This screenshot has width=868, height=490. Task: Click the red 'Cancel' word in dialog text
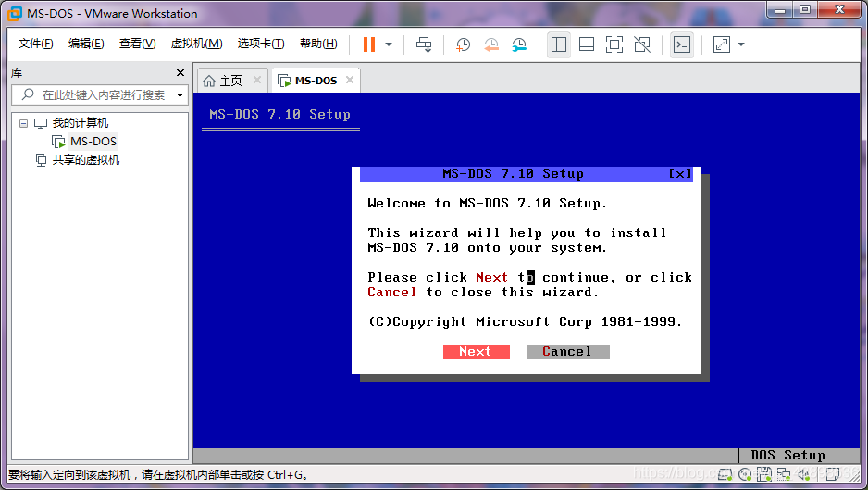(392, 292)
